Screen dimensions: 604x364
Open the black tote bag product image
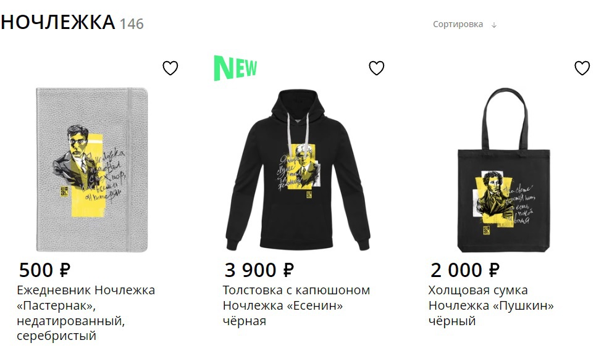click(503, 170)
